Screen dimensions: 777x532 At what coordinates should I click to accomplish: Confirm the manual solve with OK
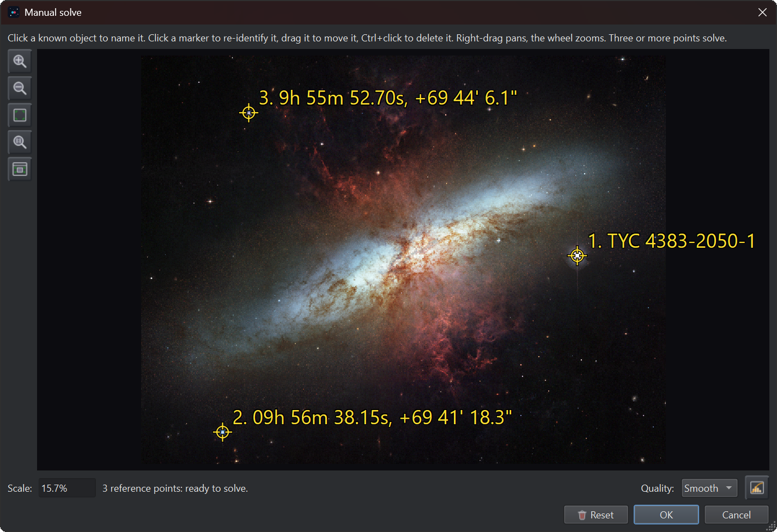(666, 515)
